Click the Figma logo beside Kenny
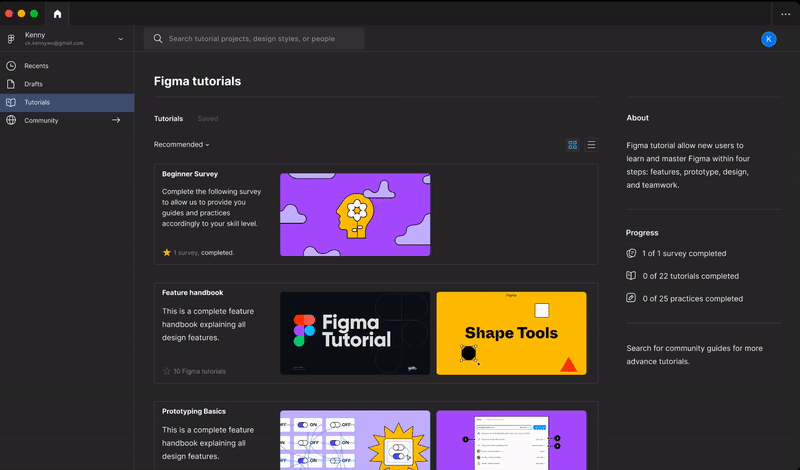Viewport: 800px width, 470px height. coord(11,39)
